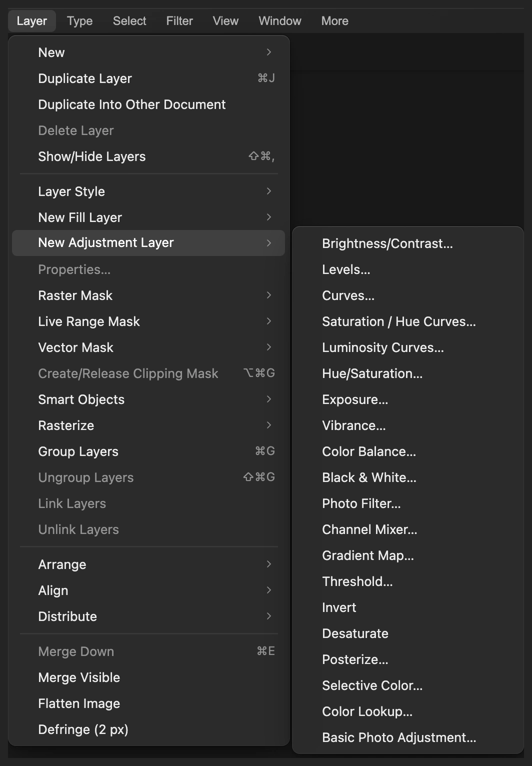The width and height of the screenshot is (532, 766).
Task: Open Basic Photo Adjustment option
Action: click(407, 737)
